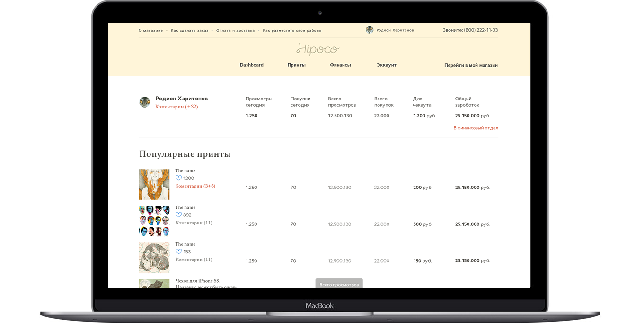Click Родион Харитонов name in dashboard header
This screenshot has width=644, height=323.
(182, 99)
